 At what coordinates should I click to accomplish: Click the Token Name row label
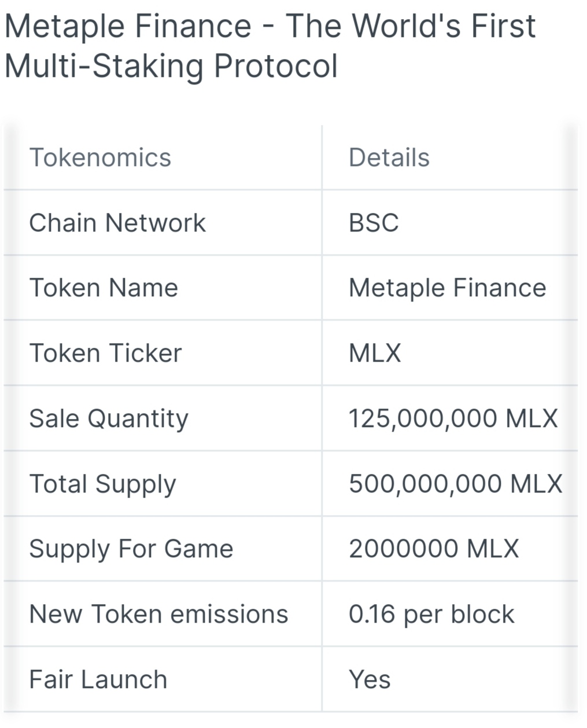[104, 288]
